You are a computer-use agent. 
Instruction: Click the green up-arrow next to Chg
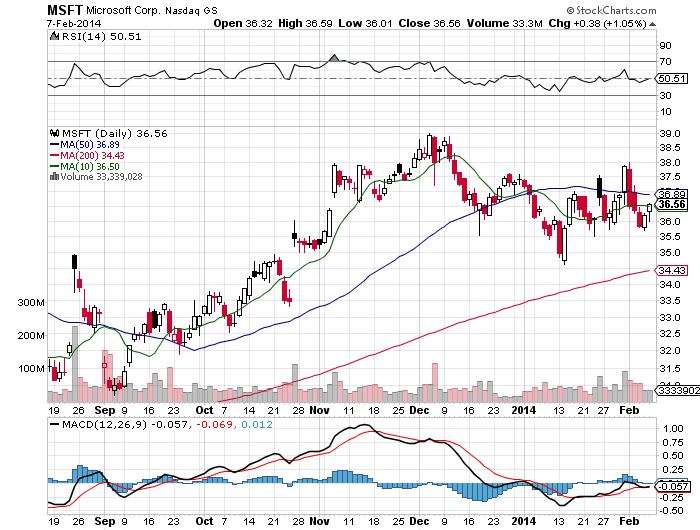[652, 24]
